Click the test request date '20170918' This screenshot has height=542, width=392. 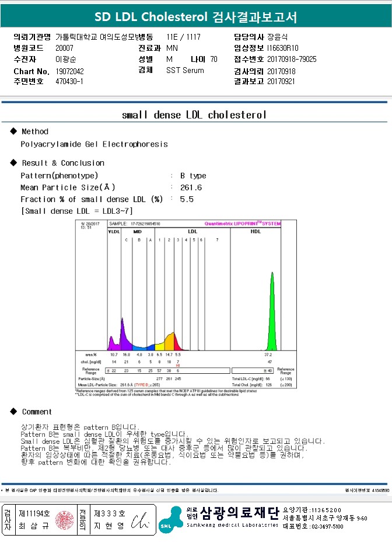point(282,72)
